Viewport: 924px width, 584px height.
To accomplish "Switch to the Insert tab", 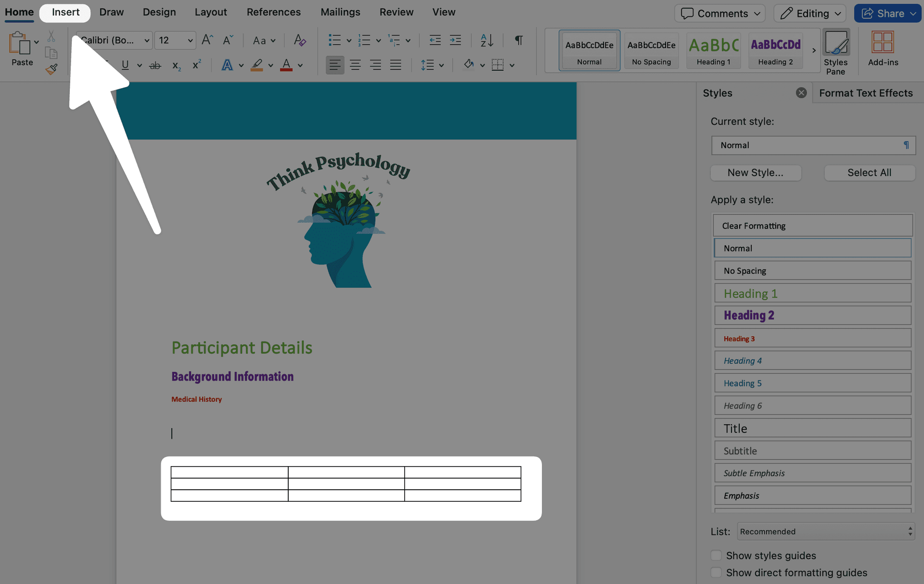I will (65, 13).
